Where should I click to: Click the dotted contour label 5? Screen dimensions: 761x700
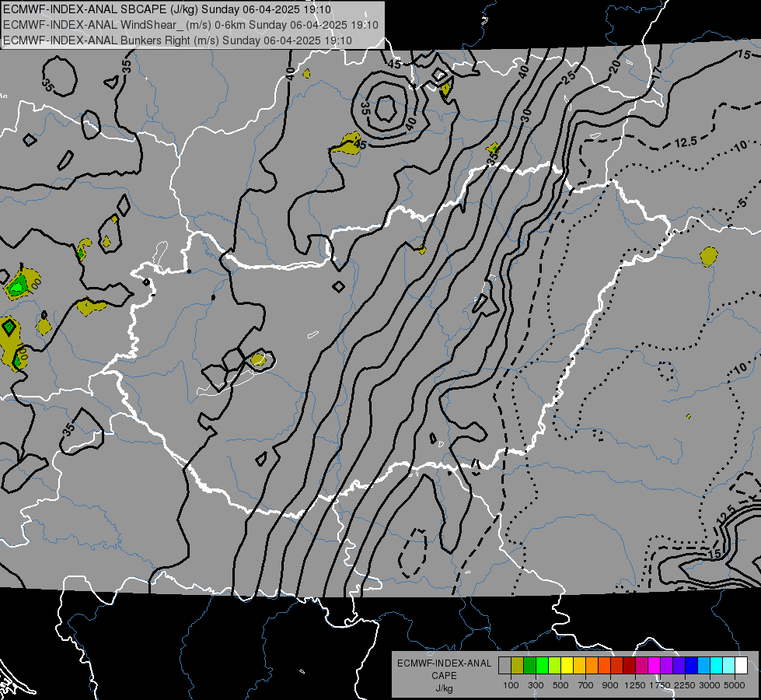pos(743,202)
